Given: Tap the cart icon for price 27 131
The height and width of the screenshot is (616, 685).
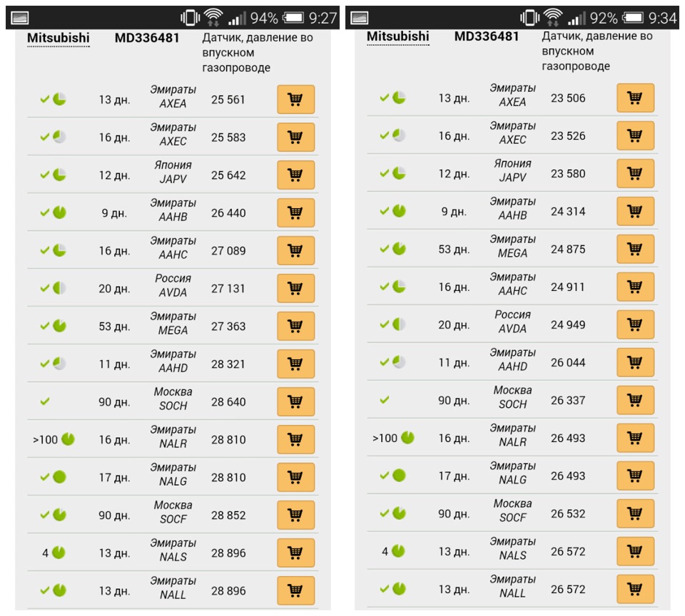Looking at the screenshot, I should [x=295, y=288].
